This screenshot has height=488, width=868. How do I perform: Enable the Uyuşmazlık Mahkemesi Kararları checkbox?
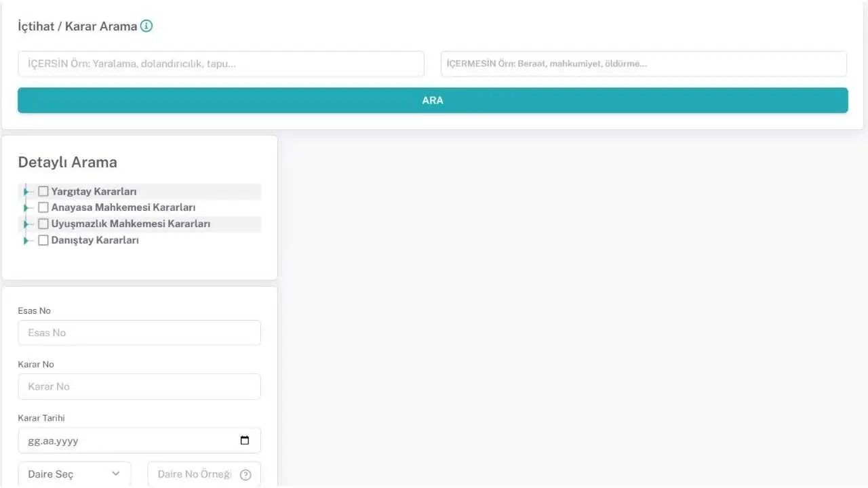[x=43, y=224]
